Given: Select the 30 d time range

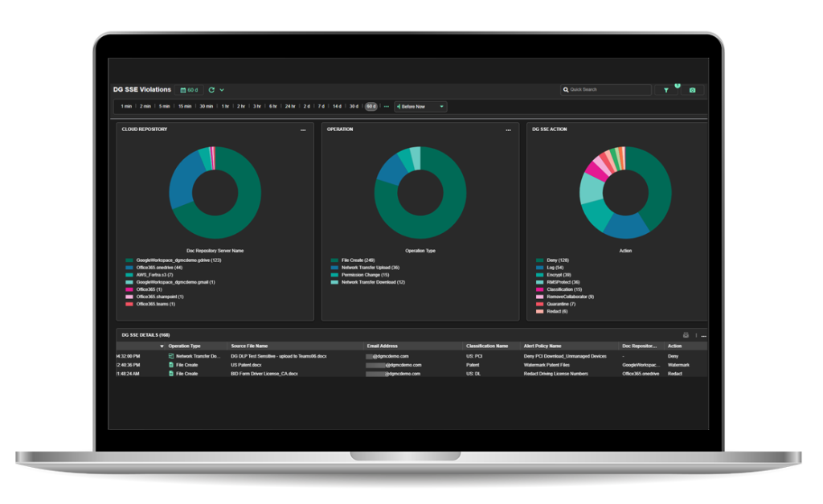Looking at the screenshot, I should pyautogui.click(x=354, y=106).
